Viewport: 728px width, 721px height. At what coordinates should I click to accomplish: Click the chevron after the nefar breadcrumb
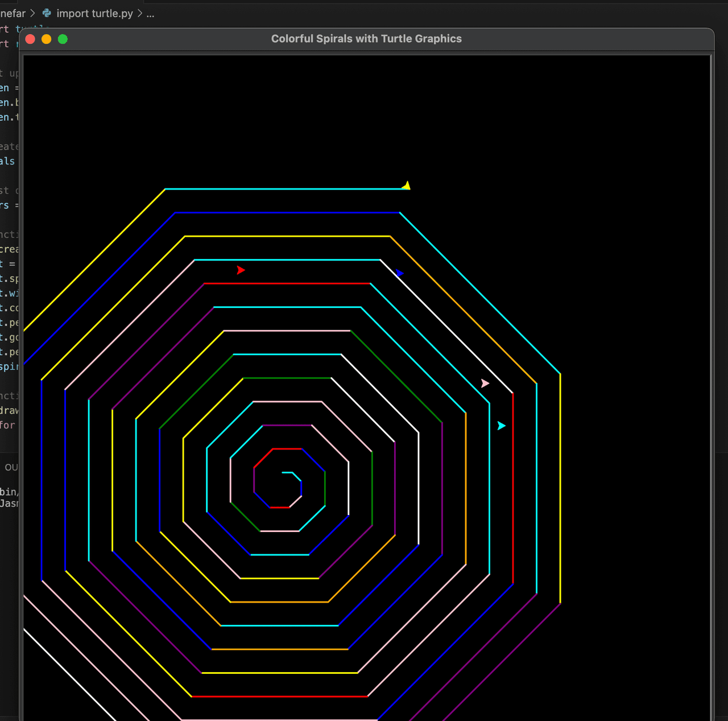point(33,13)
